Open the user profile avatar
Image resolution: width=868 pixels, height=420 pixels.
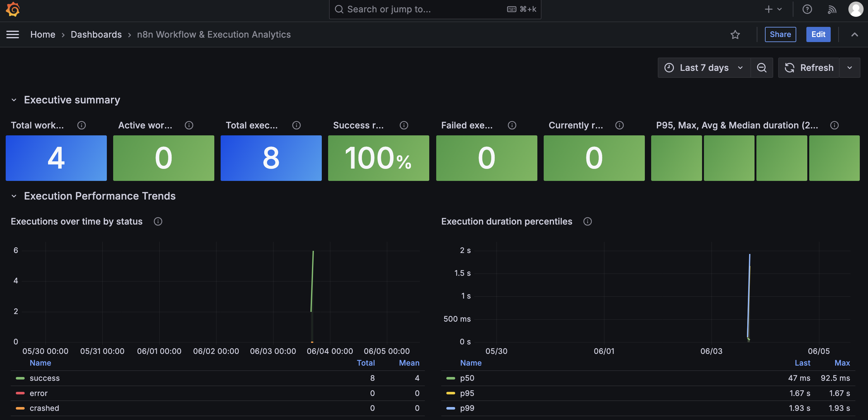[856, 9]
